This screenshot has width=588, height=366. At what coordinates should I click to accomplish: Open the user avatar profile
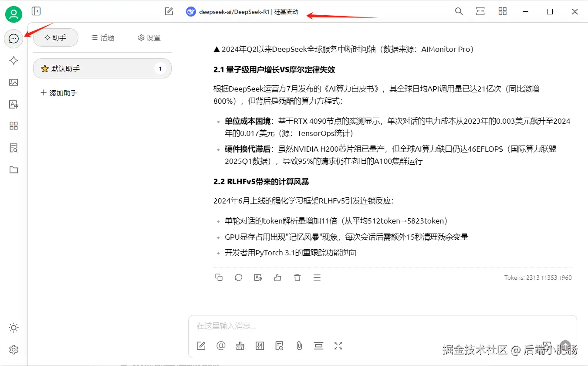coord(14,14)
